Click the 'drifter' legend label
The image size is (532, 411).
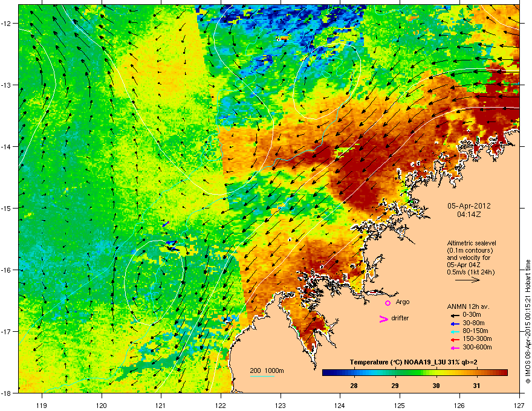[400, 318]
